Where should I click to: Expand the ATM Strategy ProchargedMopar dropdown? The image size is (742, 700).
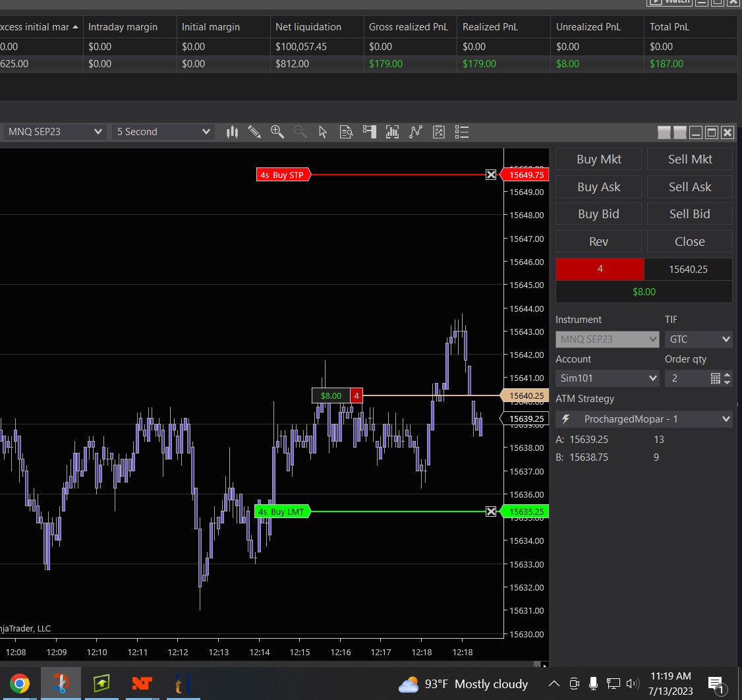point(644,419)
